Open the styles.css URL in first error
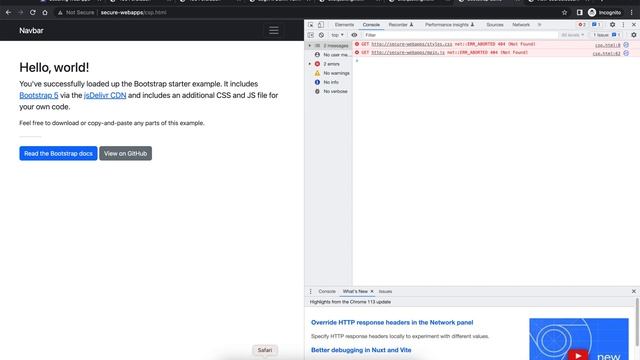Image resolution: width=640 pixels, height=360 pixels. coord(411,44)
